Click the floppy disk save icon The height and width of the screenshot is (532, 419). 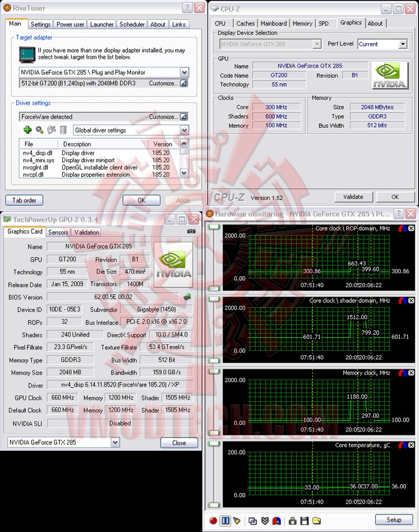point(304,520)
